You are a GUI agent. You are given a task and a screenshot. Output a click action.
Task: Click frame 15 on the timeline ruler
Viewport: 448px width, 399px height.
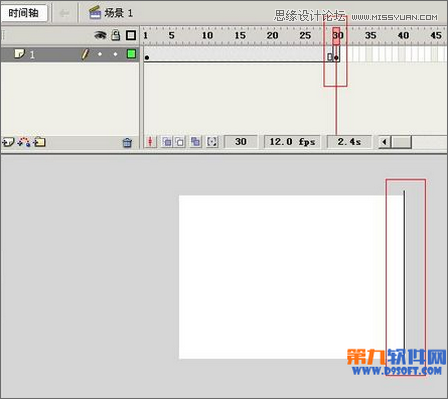(240, 35)
